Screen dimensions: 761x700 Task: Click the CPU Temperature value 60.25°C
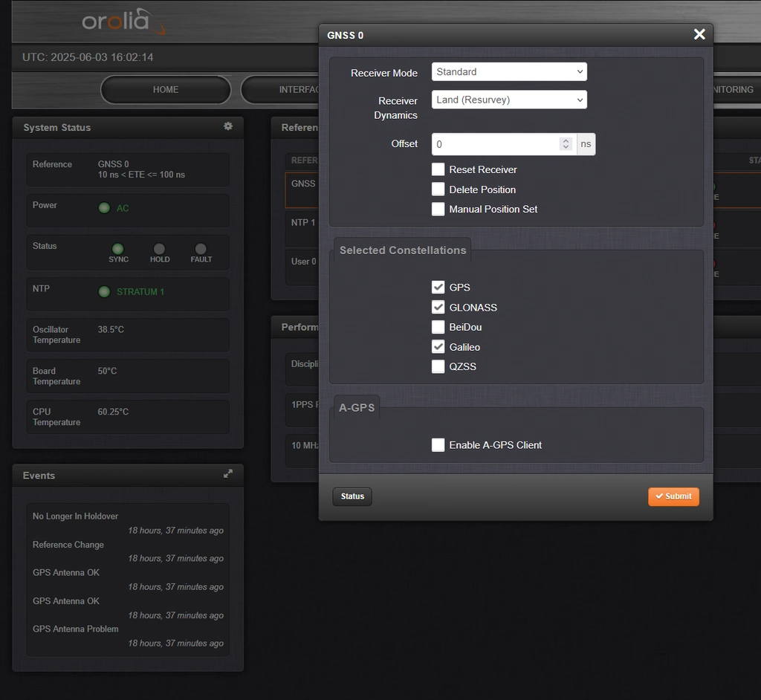click(113, 412)
